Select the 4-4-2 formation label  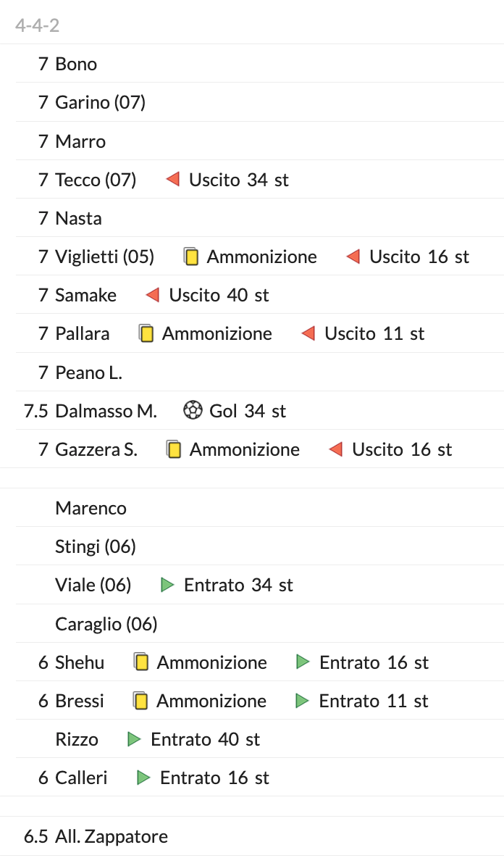tap(37, 26)
